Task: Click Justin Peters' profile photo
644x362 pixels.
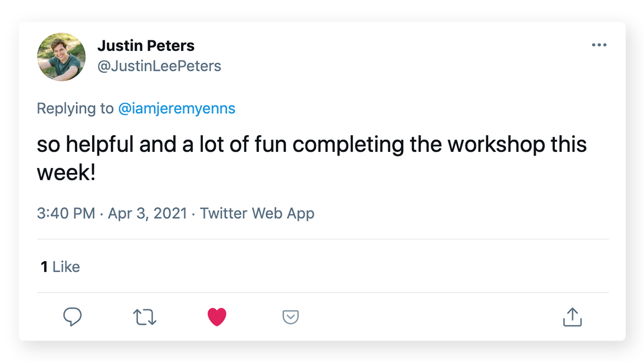Action: click(61, 57)
